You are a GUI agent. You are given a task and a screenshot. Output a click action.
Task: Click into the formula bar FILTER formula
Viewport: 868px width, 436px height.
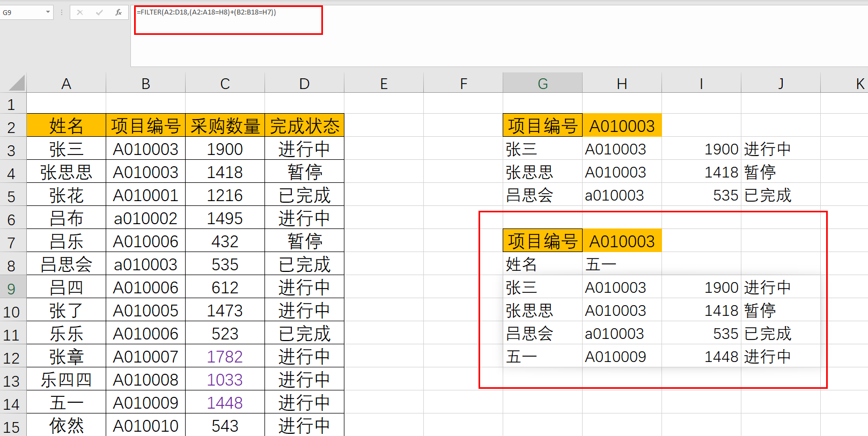pos(207,12)
